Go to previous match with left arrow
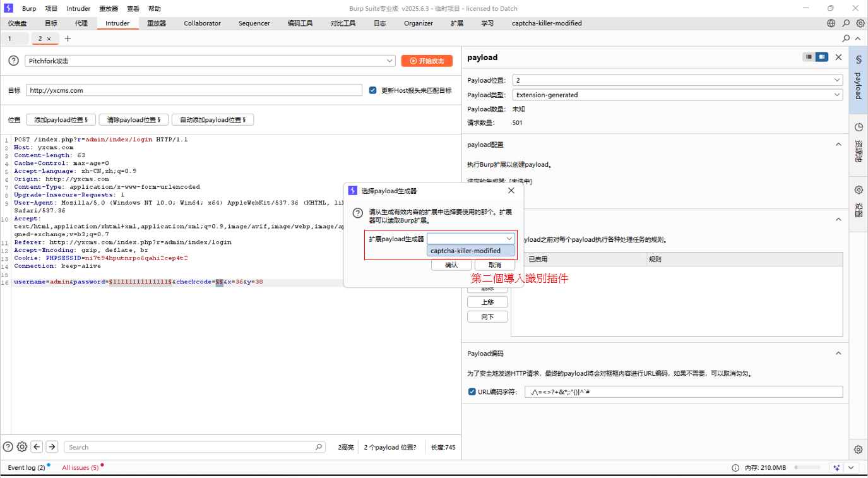The height and width of the screenshot is (478, 868). click(37, 447)
